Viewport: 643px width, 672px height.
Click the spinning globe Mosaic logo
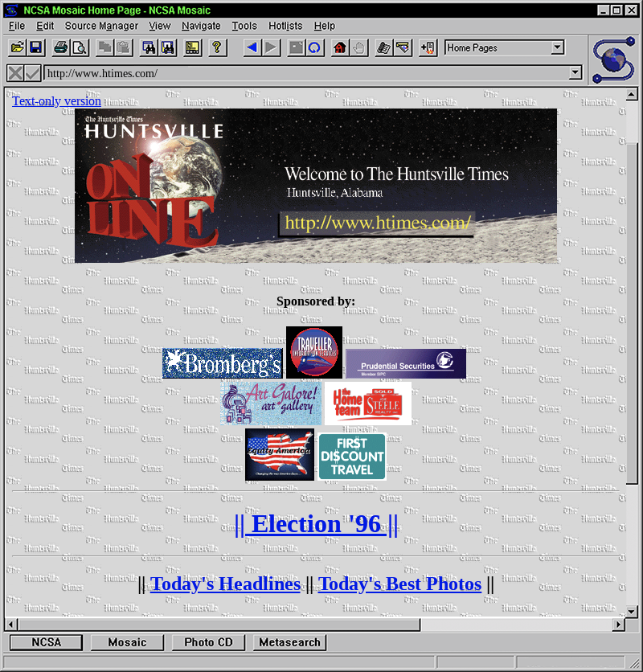pos(614,59)
